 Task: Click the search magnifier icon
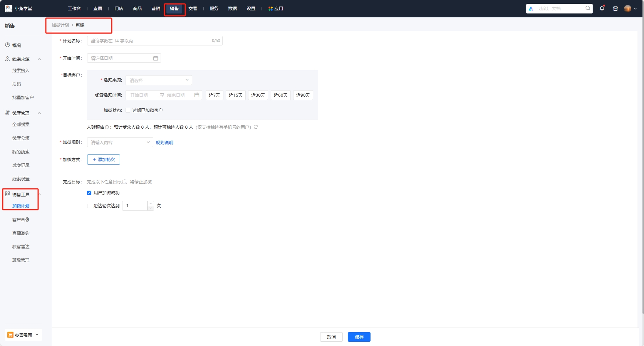click(x=588, y=8)
